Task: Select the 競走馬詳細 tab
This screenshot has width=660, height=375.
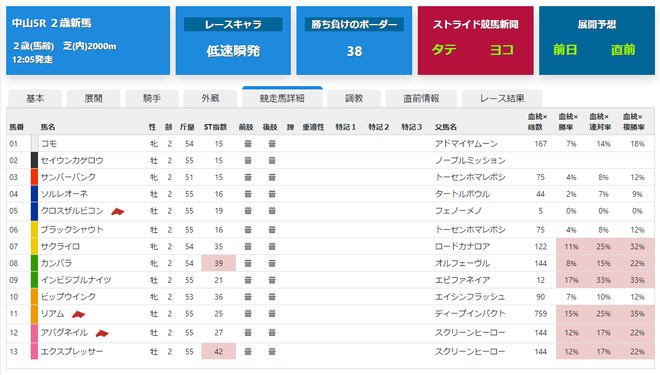Action: [x=282, y=98]
